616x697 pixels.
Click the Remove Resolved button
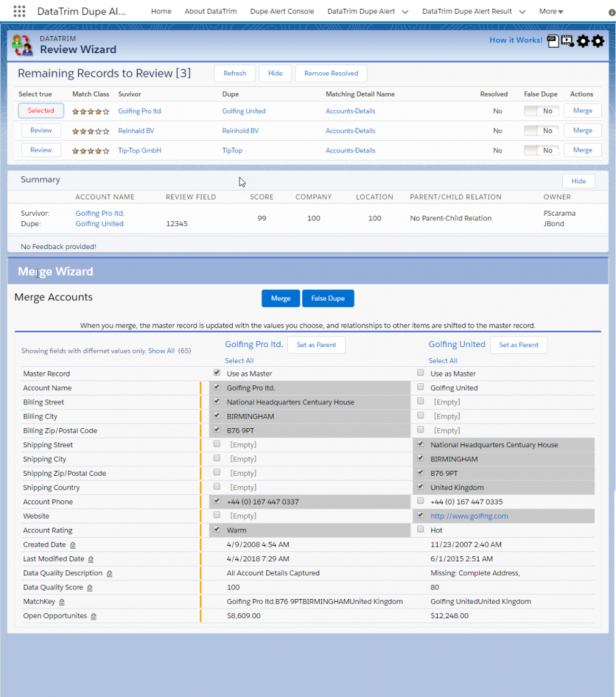coord(331,74)
